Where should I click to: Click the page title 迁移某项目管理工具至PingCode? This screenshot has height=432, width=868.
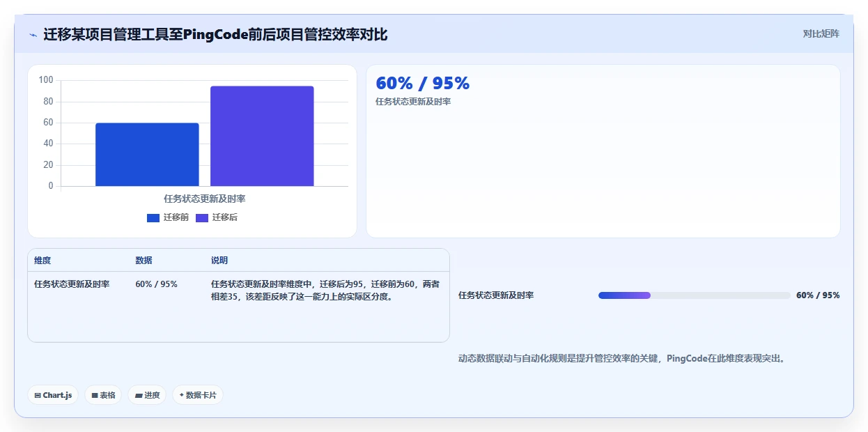pyautogui.click(x=215, y=35)
